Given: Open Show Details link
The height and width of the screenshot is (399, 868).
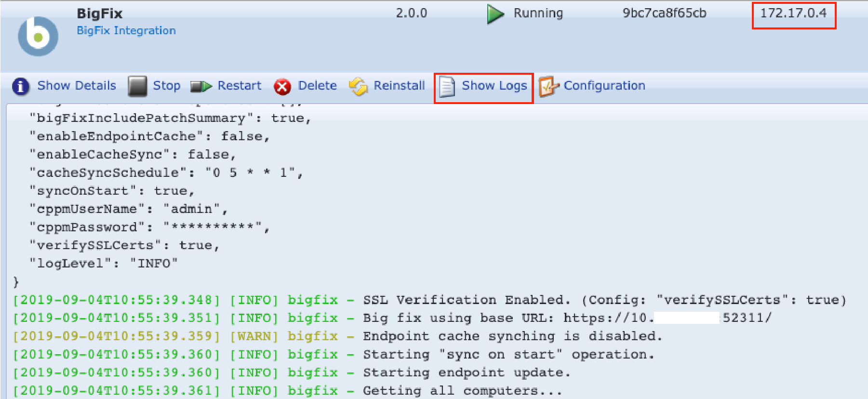Looking at the screenshot, I should (77, 85).
